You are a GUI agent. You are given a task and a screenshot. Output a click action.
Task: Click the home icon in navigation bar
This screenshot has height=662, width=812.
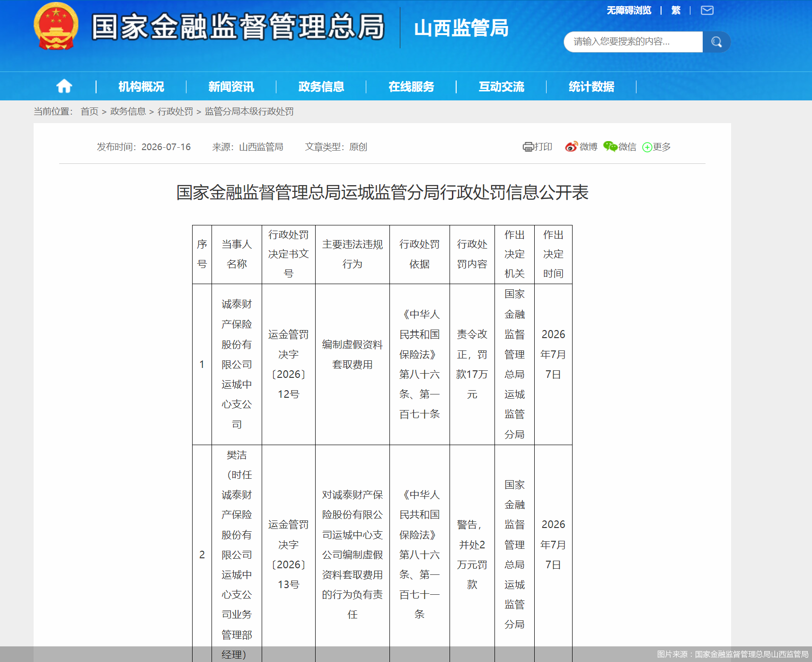[x=64, y=86]
